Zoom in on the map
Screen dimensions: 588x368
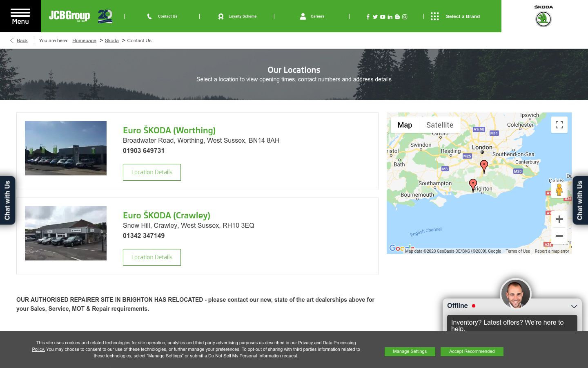(559, 219)
